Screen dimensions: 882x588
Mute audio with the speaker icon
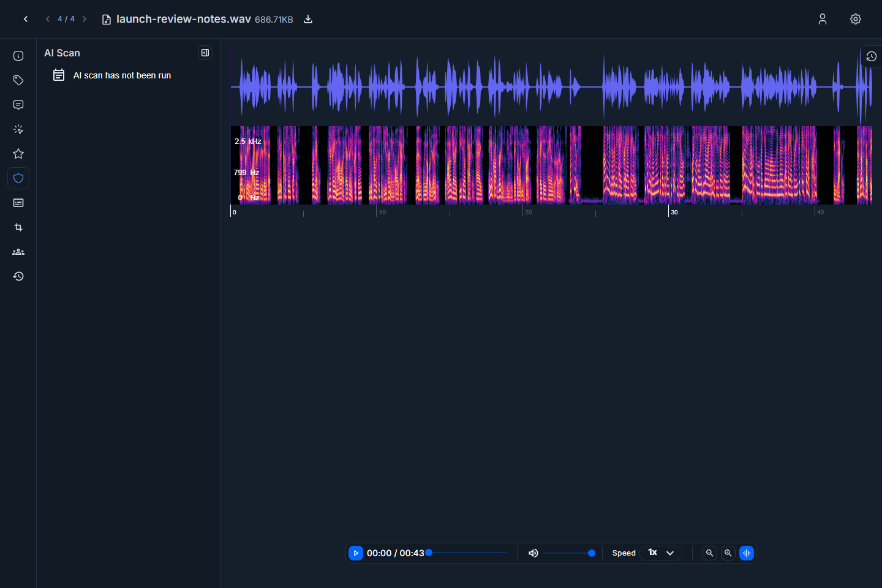tap(533, 553)
